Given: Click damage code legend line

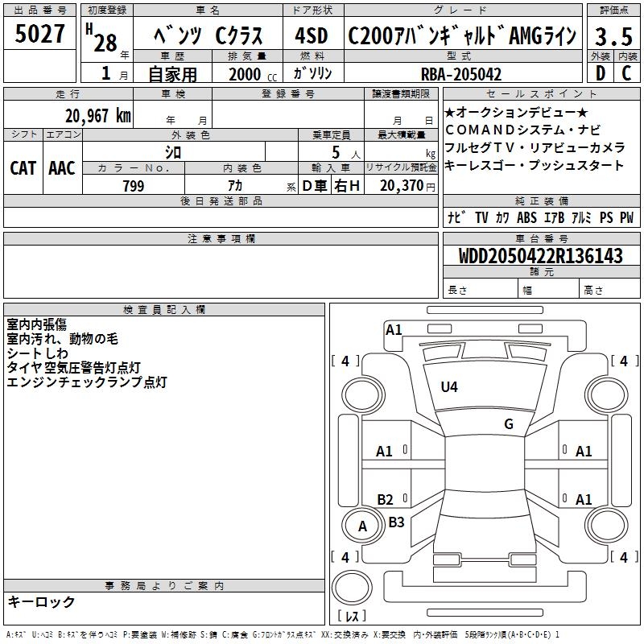Looking at the screenshot, I should pos(283,635).
